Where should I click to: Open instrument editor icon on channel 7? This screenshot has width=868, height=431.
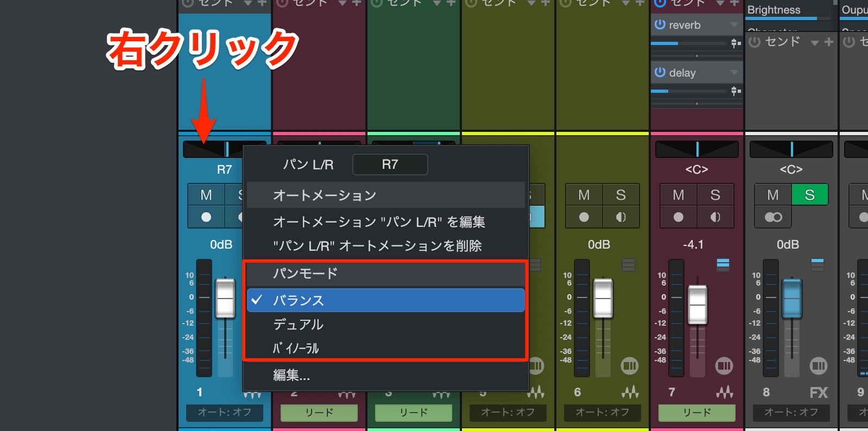[x=725, y=391]
